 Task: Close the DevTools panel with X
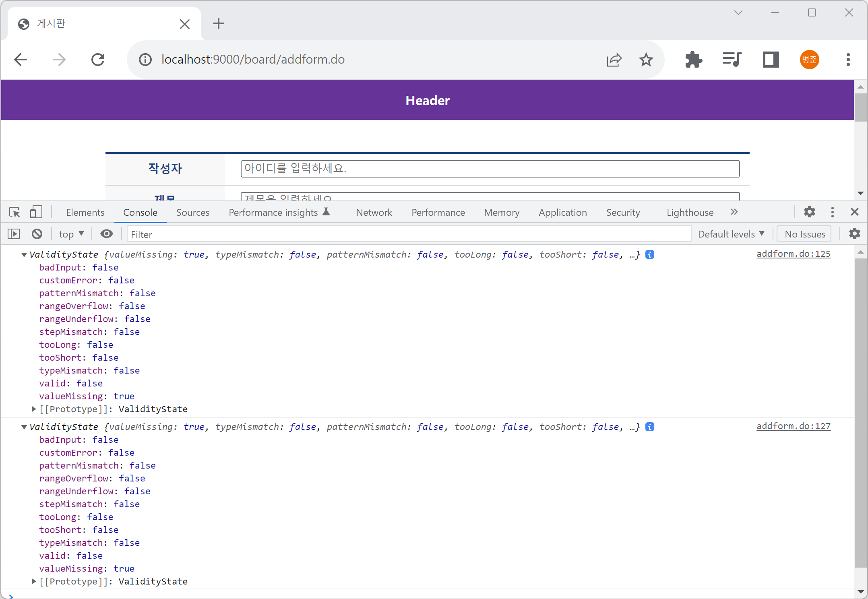[x=854, y=212]
